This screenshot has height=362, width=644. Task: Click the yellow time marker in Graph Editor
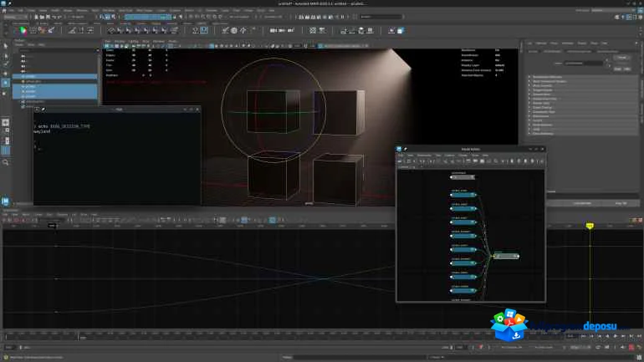coord(590,226)
